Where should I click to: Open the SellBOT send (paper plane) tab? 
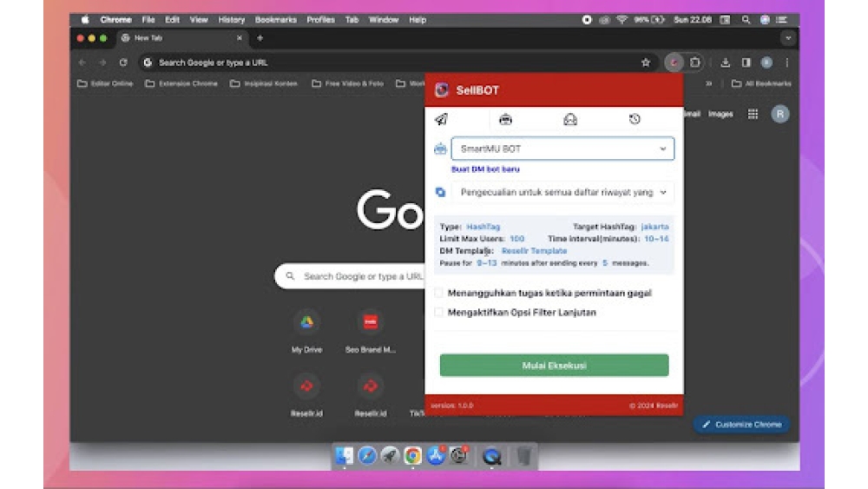click(x=441, y=119)
